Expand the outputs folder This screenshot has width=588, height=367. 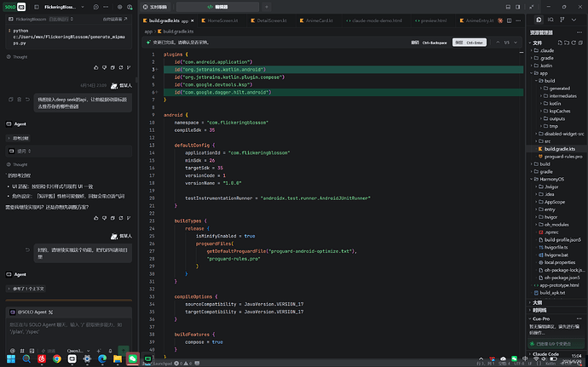pyautogui.click(x=555, y=118)
